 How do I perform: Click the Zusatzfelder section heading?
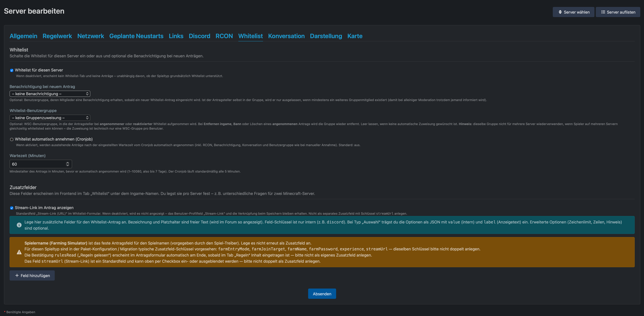coord(23,187)
